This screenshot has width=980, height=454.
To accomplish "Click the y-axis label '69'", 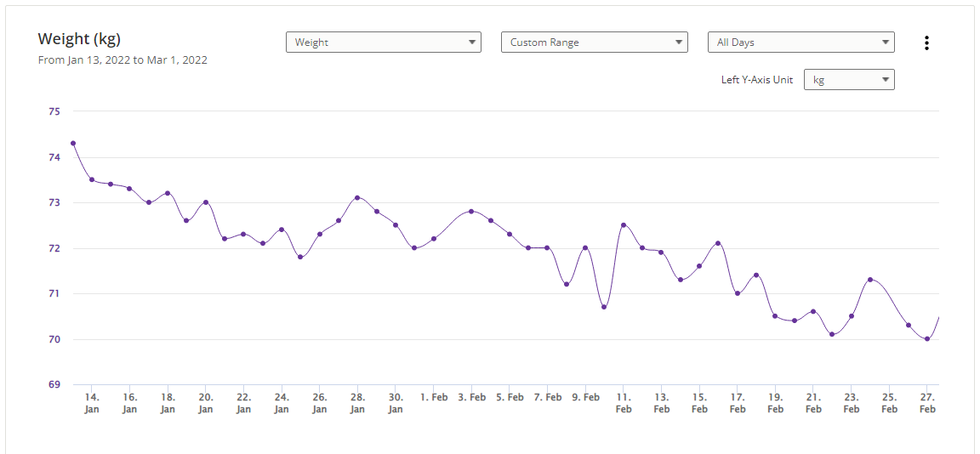I will 53,384.
